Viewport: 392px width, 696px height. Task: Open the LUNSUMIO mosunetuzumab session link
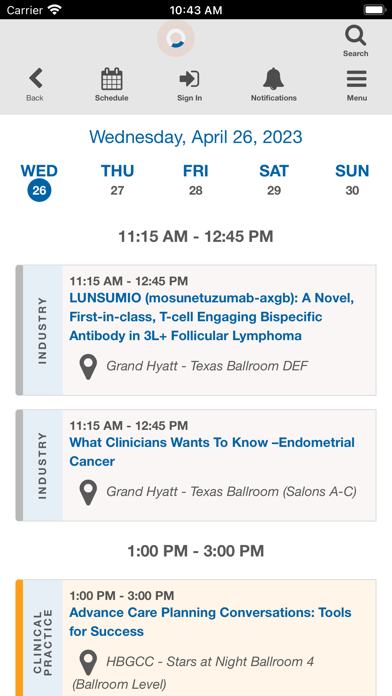pos(212,317)
